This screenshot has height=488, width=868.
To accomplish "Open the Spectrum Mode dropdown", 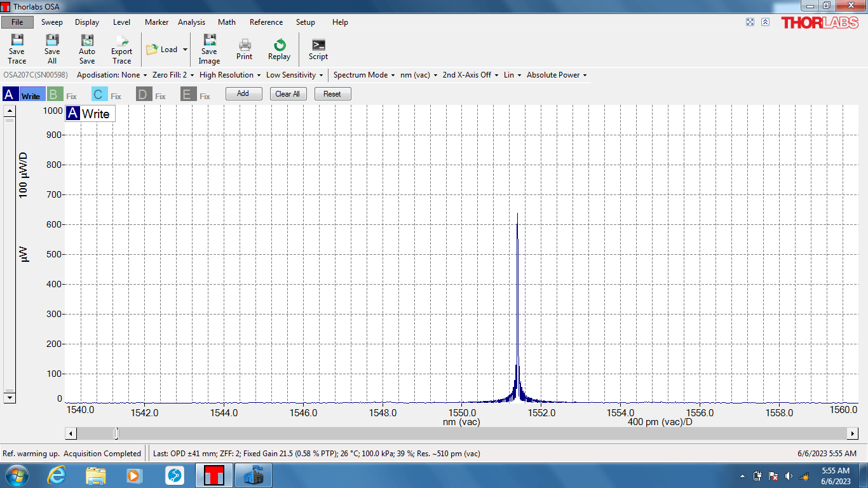I will 364,75.
